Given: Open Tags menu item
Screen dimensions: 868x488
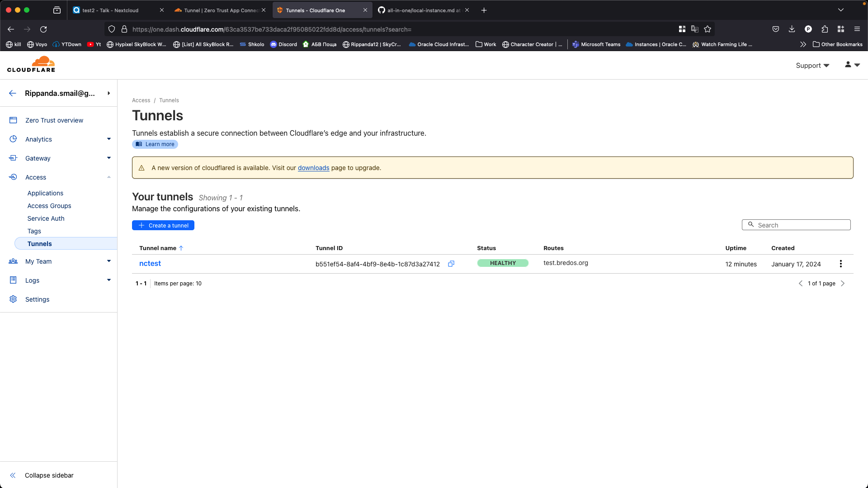Looking at the screenshot, I should pos(34,231).
